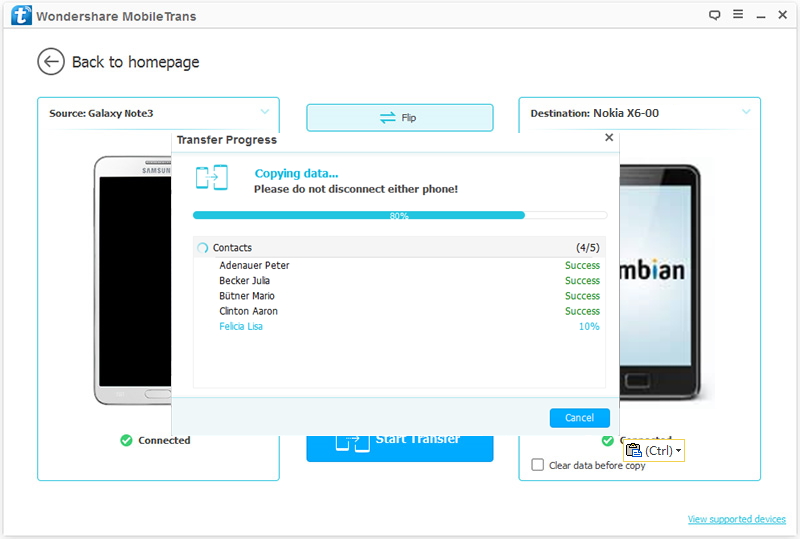Click the green Connected checkmark under source
Image resolution: width=800 pixels, height=539 pixels.
click(x=126, y=440)
